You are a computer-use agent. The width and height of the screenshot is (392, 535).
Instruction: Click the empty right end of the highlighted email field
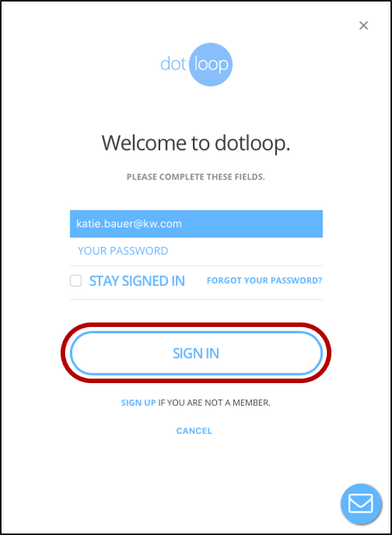(252, 224)
